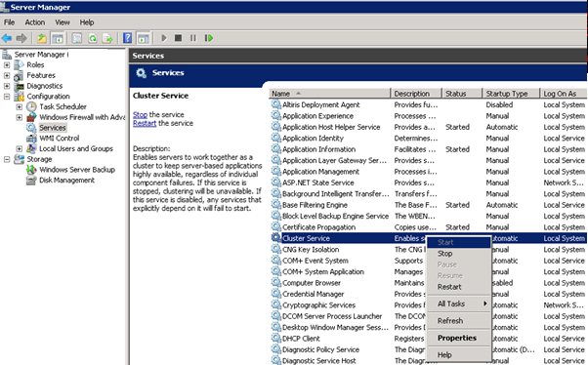Click the Export List toolbar icon
This screenshot has height=365, width=588.
107,38
